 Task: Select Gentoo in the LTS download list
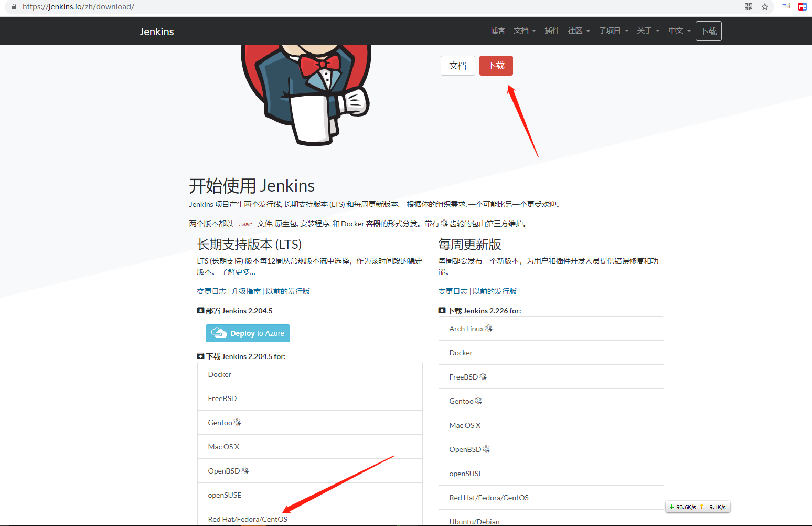coord(310,423)
